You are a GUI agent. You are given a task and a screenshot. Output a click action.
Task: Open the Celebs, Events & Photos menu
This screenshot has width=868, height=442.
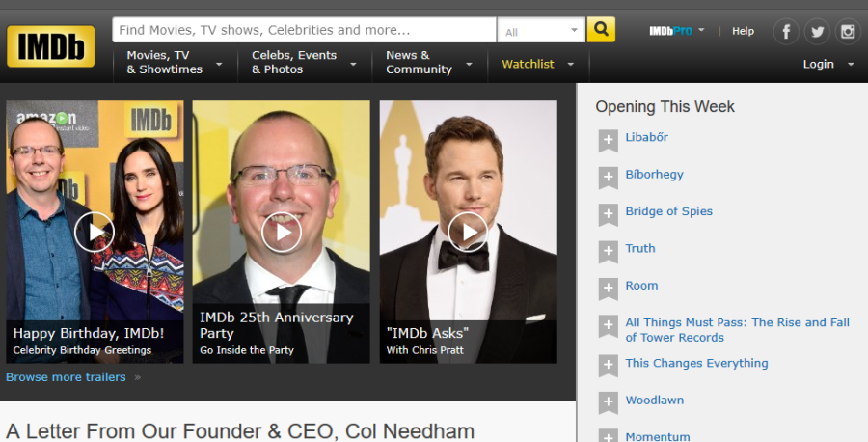[x=304, y=63]
